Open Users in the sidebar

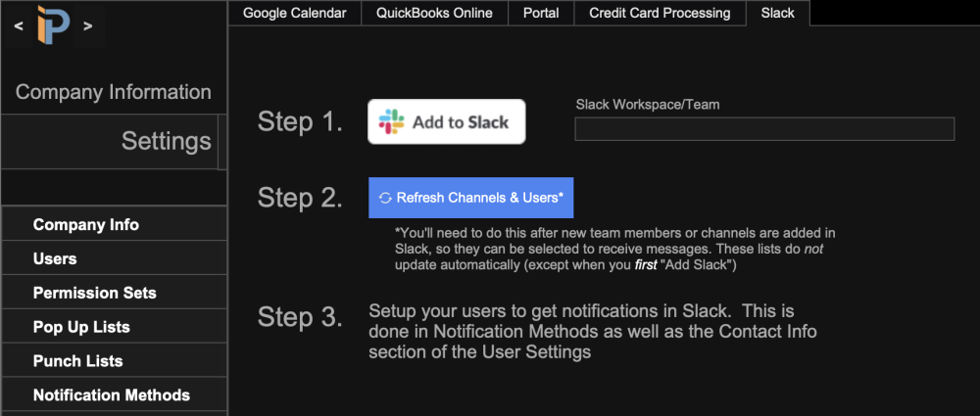click(x=115, y=258)
